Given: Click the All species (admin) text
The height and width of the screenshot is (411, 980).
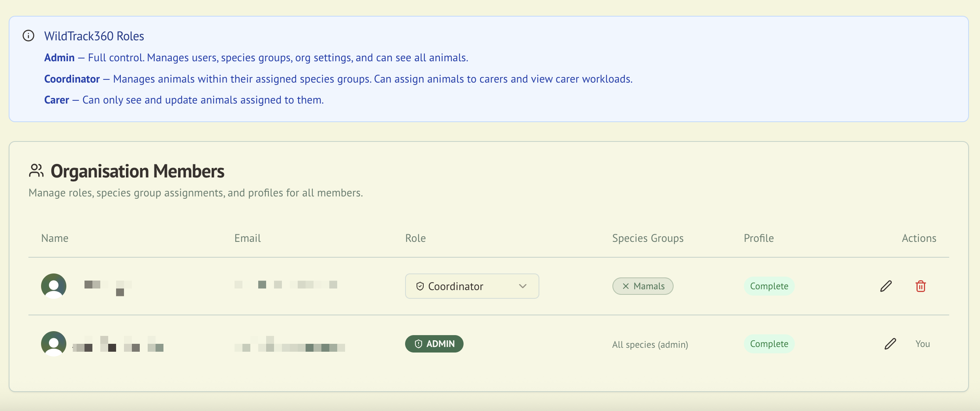Looking at the screenshot, I should click(x=650, y=345).
